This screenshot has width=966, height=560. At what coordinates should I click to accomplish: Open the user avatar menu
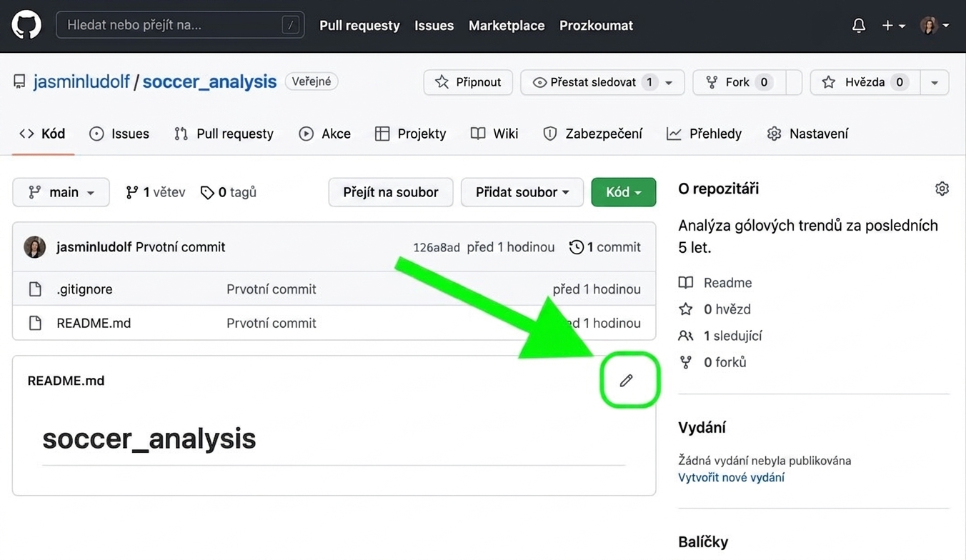(935, 25)
